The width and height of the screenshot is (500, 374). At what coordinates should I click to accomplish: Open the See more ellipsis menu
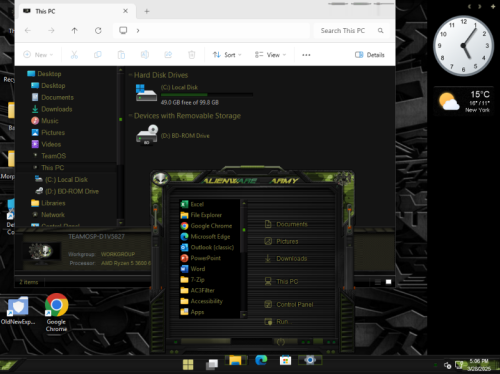pyautogui.click(x=306, y=55)
